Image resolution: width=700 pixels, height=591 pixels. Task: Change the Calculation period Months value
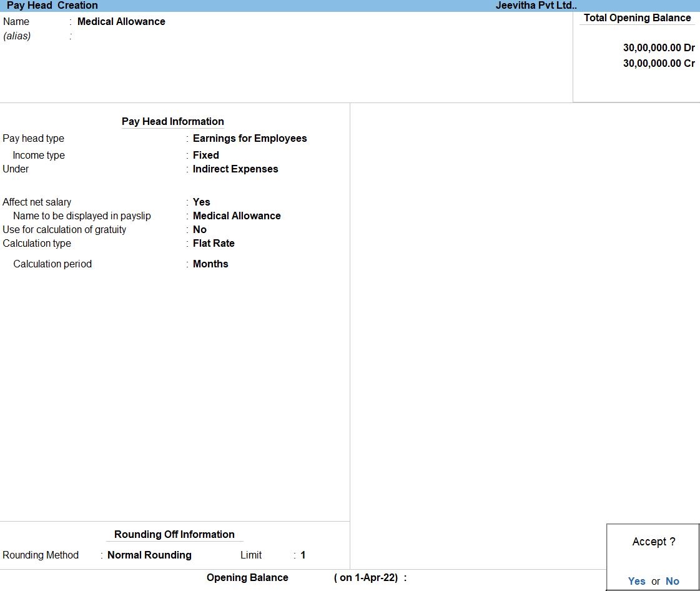click(210, 264)
